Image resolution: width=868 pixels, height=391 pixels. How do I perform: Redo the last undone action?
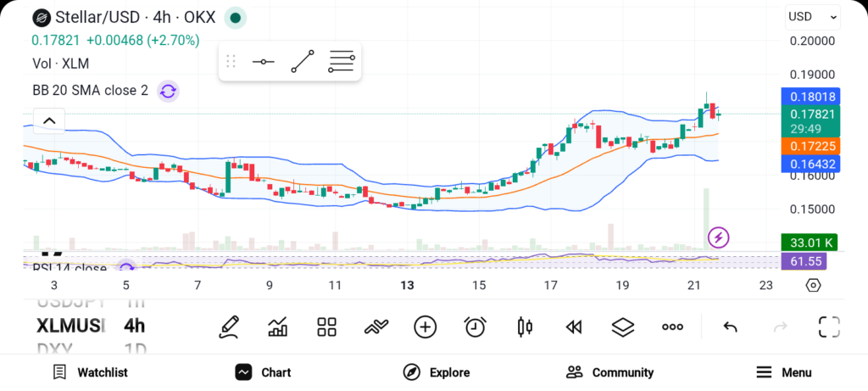pyautogui.click(x=780, y=327)
